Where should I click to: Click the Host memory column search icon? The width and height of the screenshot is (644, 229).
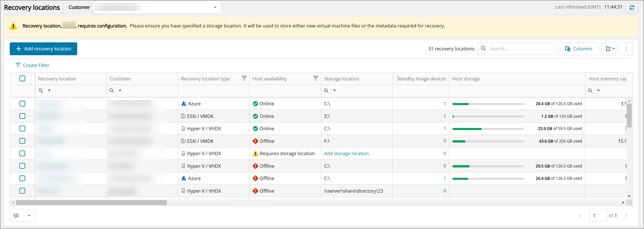pyautogui.click(x=590, y=91)
